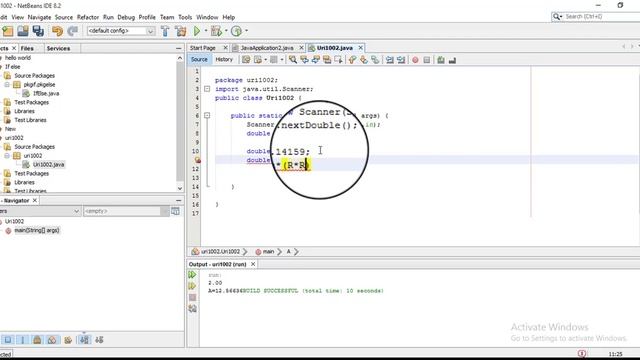Open the Source menu
The width and height of the screenshot is (640, 360).
pyautogui.click(x=64, y=17)
